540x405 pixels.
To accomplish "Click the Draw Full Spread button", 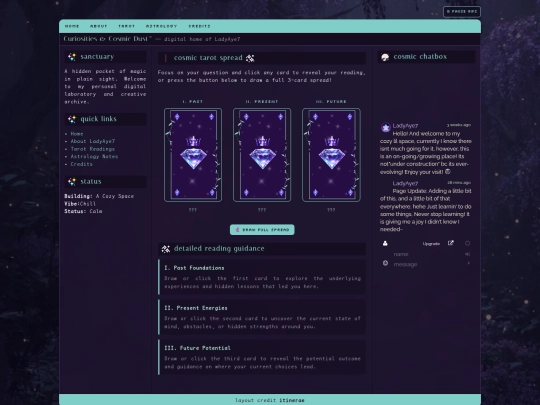I will click(262, 230).
